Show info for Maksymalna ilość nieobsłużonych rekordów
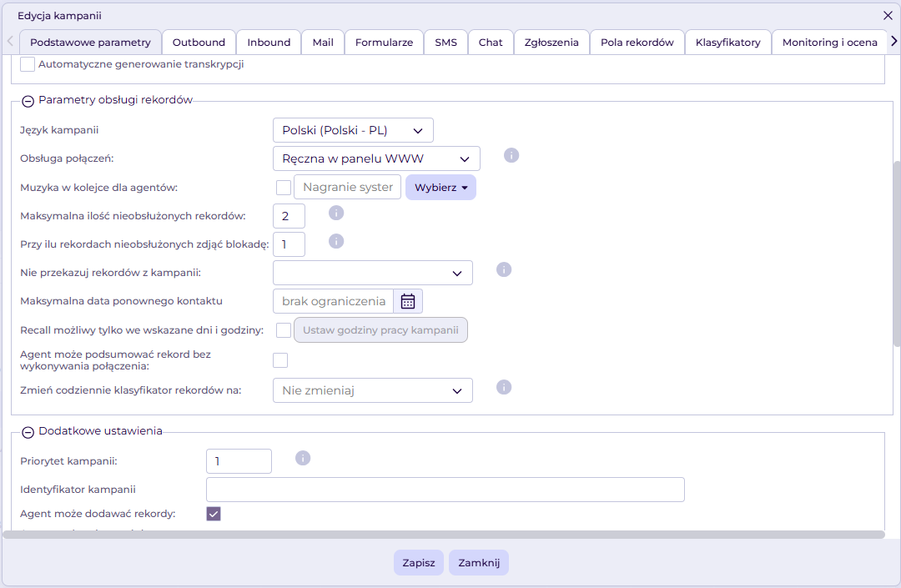 (x=336, y=213)
